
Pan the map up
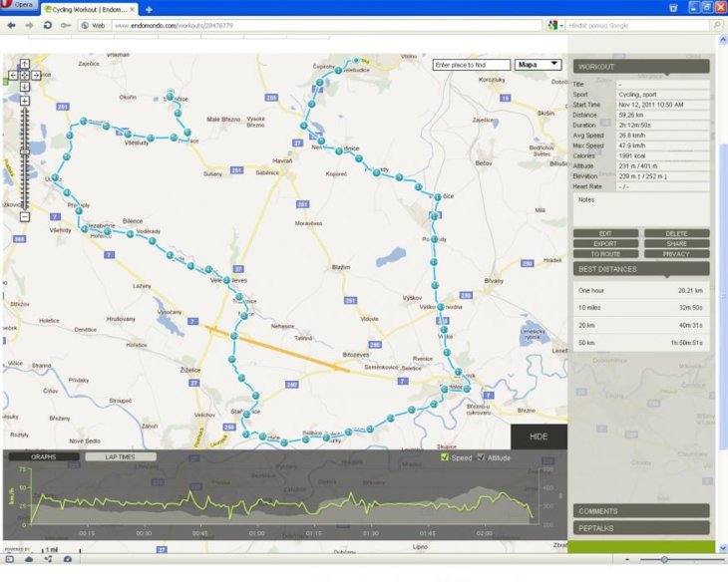click(x=25, y=64)
